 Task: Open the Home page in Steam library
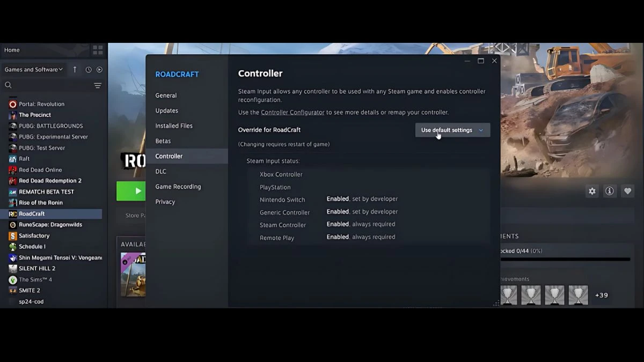pos(12,50)
